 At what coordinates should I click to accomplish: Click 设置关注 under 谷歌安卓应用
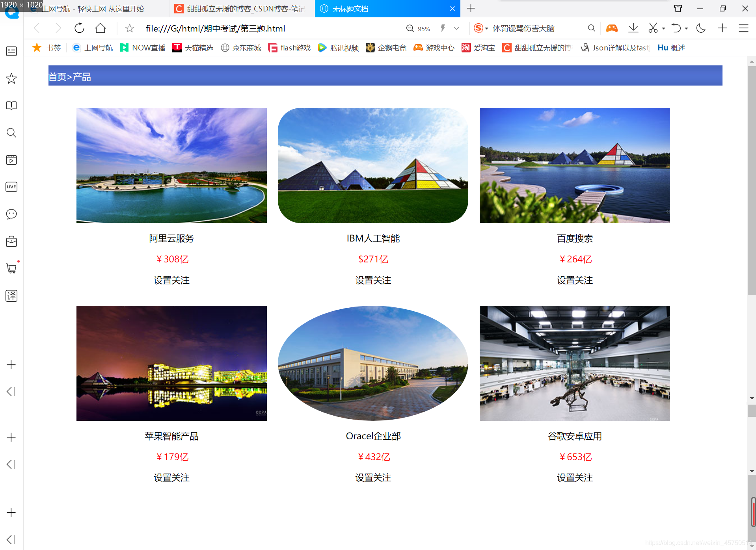tap(575, 478)
